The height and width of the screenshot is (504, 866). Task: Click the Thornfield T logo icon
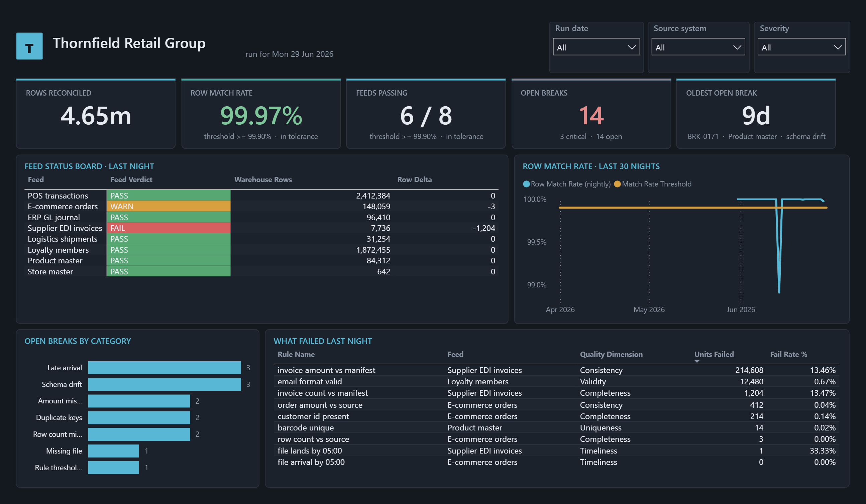29,46
